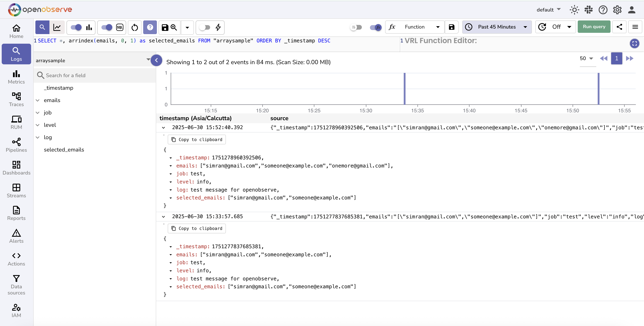This screenshot has width=644, height=326.
Task: Navigate to Dashboards in the sidebar
Action: 16,168
